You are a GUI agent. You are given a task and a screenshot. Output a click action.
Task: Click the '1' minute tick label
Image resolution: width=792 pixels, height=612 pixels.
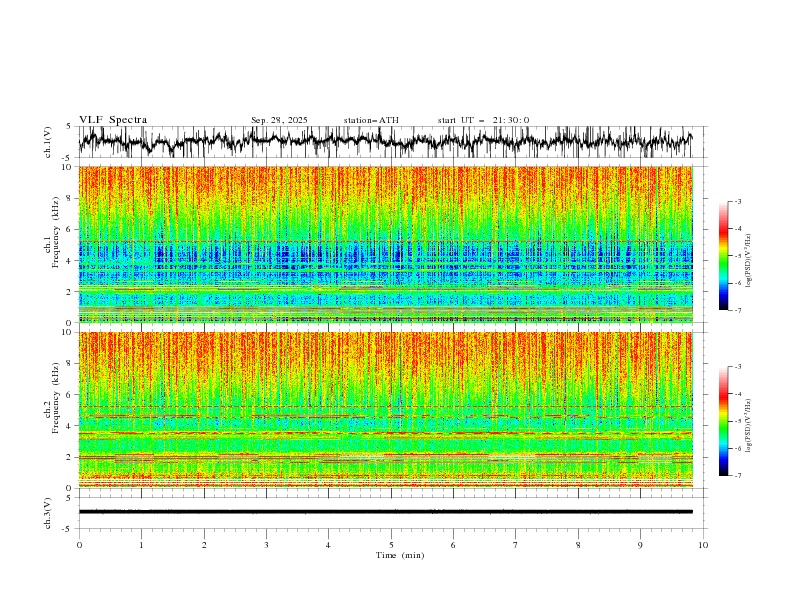click(x=141, y=545)
